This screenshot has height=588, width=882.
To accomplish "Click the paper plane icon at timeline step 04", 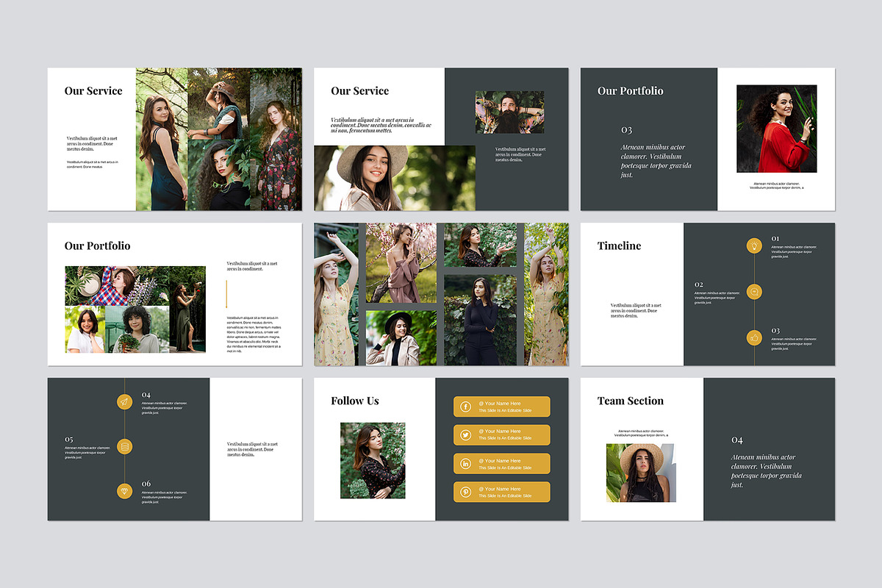I will [x=123, y=401].
